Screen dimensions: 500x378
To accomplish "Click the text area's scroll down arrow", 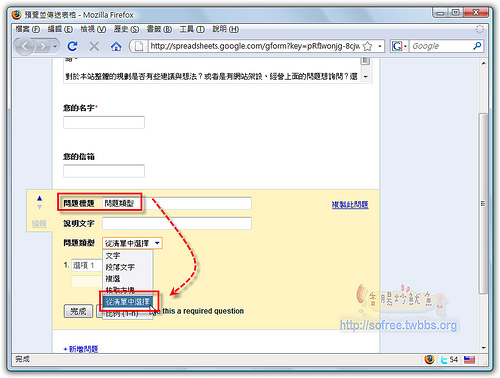I will tap(366, 77).
